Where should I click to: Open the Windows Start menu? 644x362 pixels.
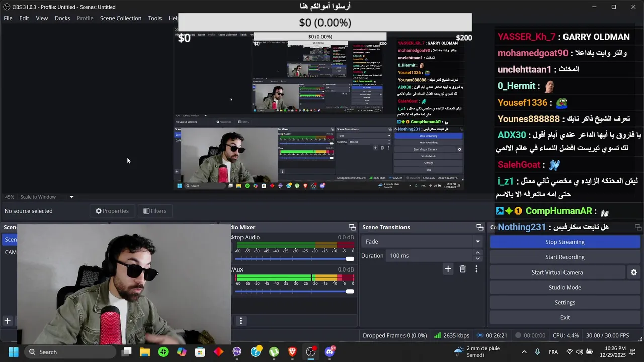(14, 352)
